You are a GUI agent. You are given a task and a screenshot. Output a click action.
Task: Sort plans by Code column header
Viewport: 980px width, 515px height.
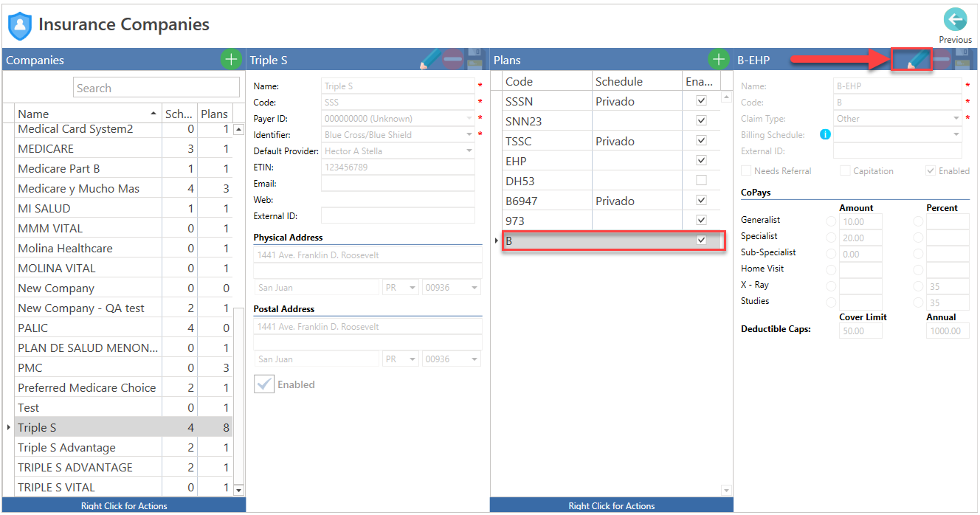point(547,81)
